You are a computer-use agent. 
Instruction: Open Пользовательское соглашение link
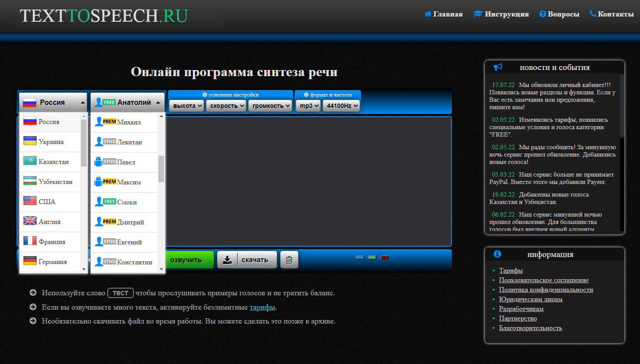[x=544, y=280]
